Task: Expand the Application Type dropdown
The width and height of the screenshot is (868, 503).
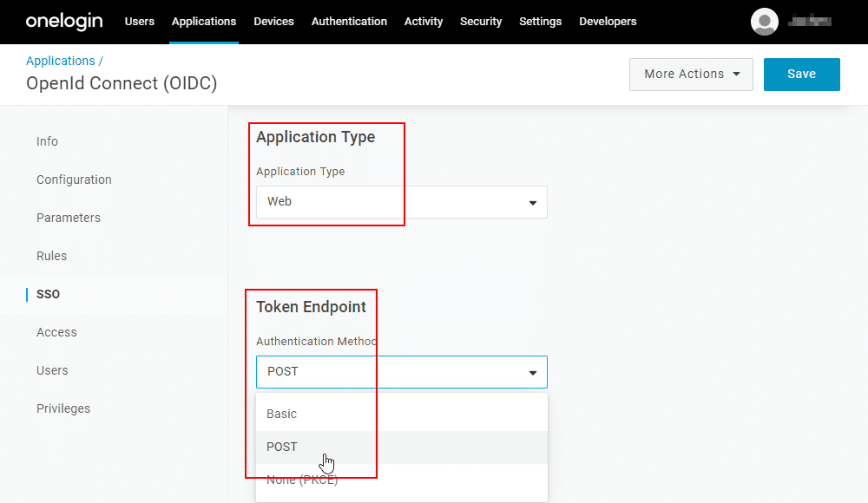Action: 401,202
